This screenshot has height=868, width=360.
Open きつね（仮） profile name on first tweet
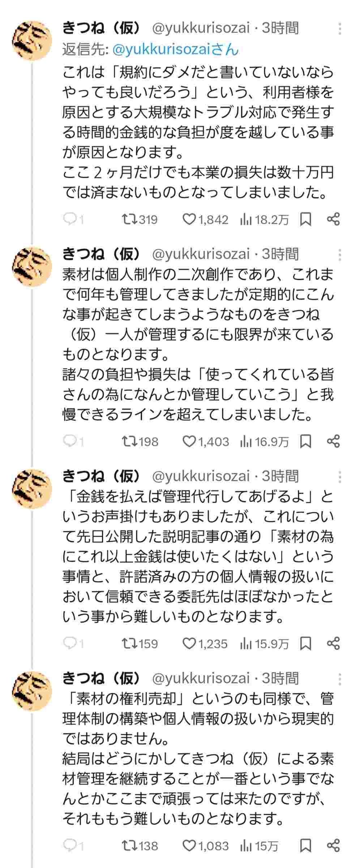point(101,28)
